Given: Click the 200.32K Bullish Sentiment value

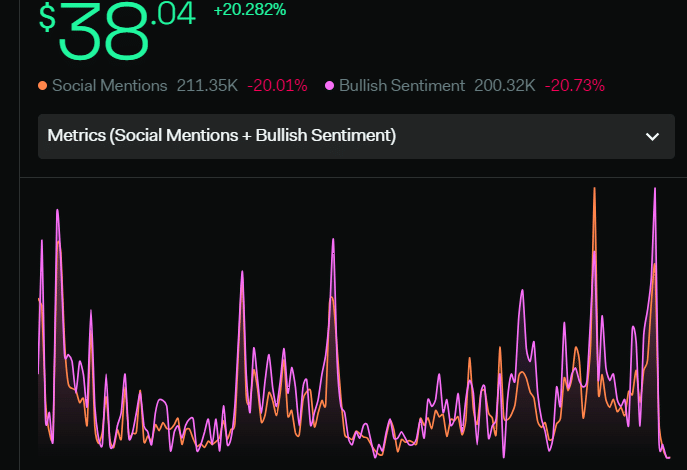Looking at the screenshot, I should [x=505, y=86].
